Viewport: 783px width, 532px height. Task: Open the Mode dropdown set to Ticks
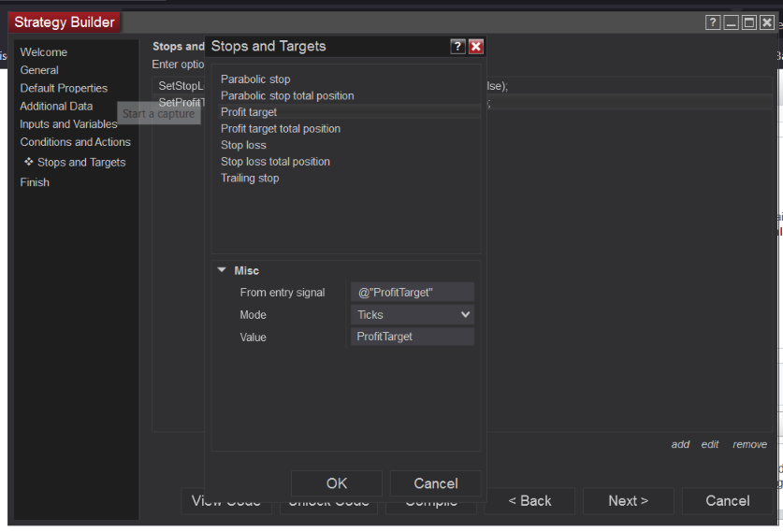click(413, 315)
